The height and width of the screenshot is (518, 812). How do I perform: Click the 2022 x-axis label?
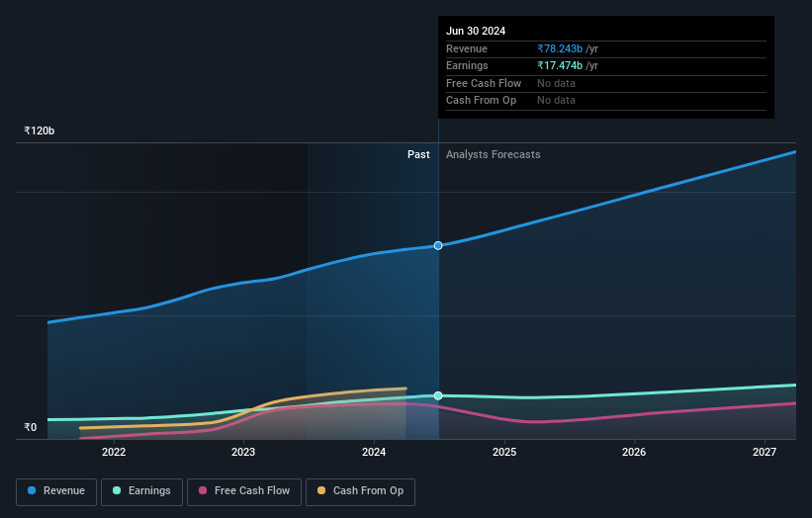coord(114,453)
